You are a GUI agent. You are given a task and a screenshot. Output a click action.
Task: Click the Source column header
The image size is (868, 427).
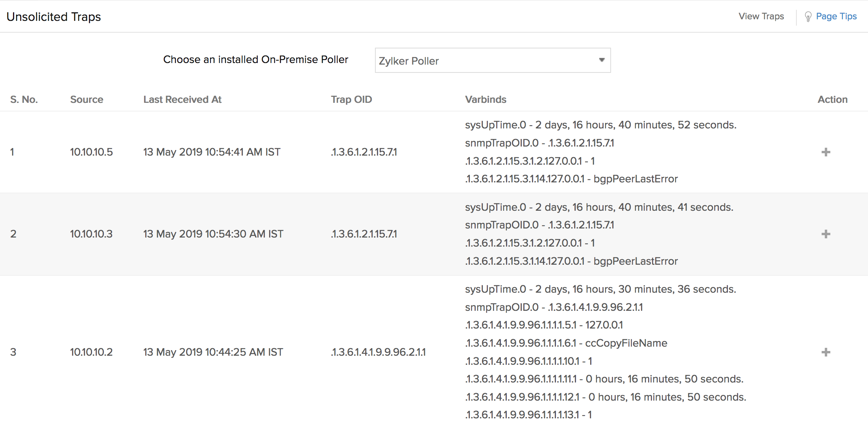click(x=87, y=100)
